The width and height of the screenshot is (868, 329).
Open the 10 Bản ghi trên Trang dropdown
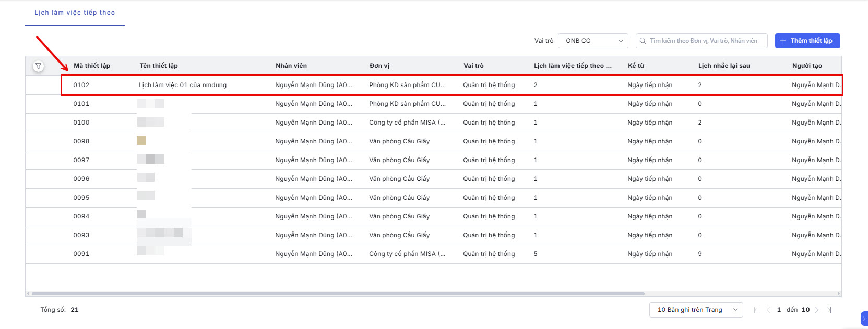696,310
